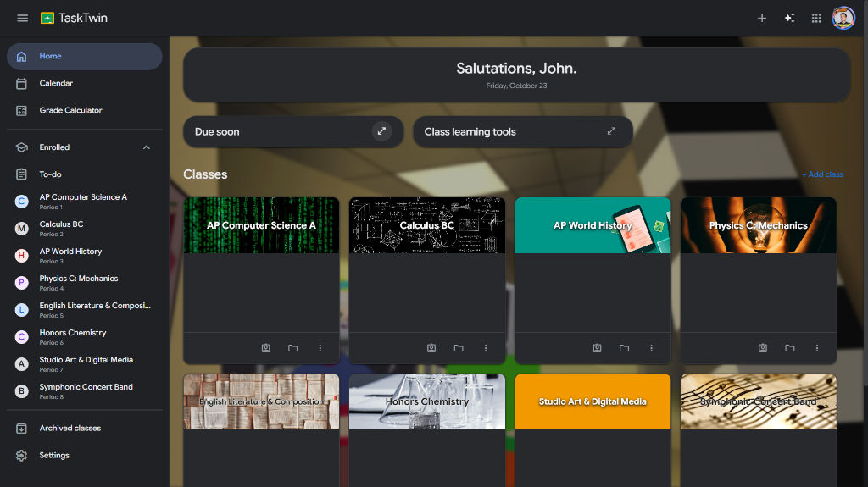
Task: Open Archived classes in sidebar
Action: pos(84,429)
